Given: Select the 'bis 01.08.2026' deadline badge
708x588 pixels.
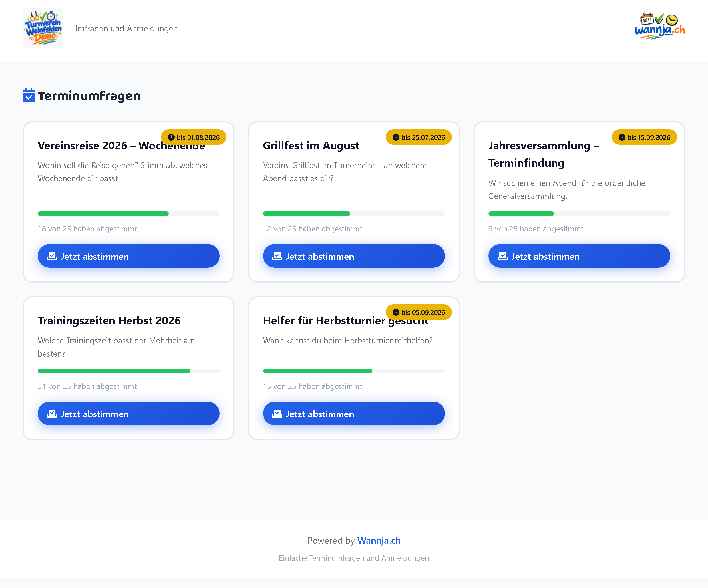Looking at the screenshot, I should pyautogui.click(x=194, y=137).
